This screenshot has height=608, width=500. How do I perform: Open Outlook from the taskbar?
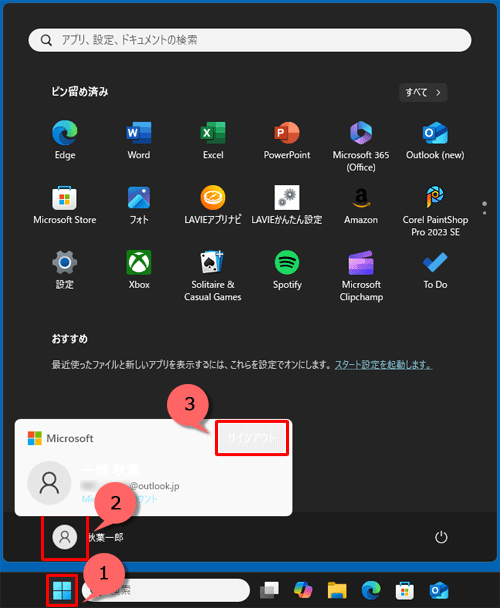point(438,591)
